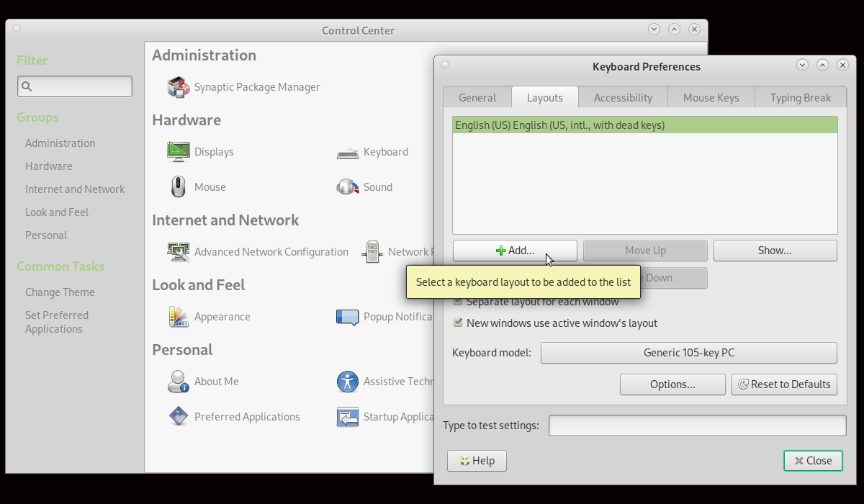Open the Appearance icon
Image resolution: width=864 pixels, height=504 pixels.
178,317
